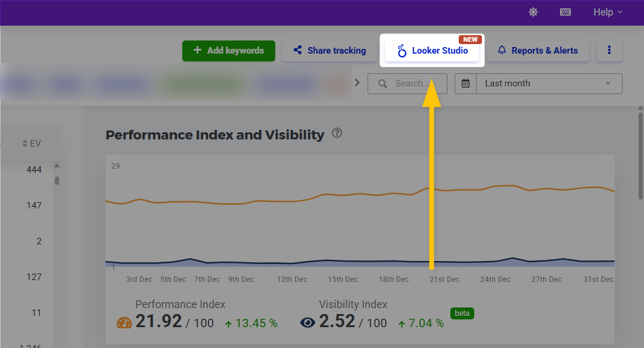Sort by the EV column header

(32, 144)
